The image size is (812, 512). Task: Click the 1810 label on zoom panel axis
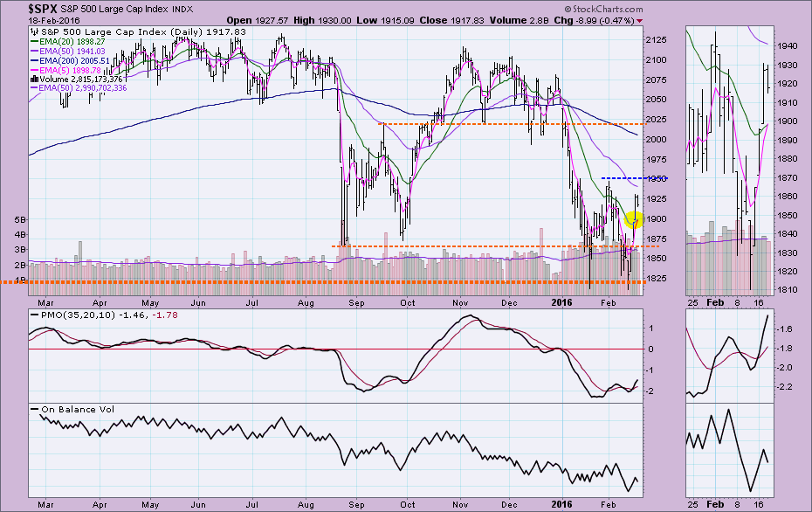click(x=786, y=290)
